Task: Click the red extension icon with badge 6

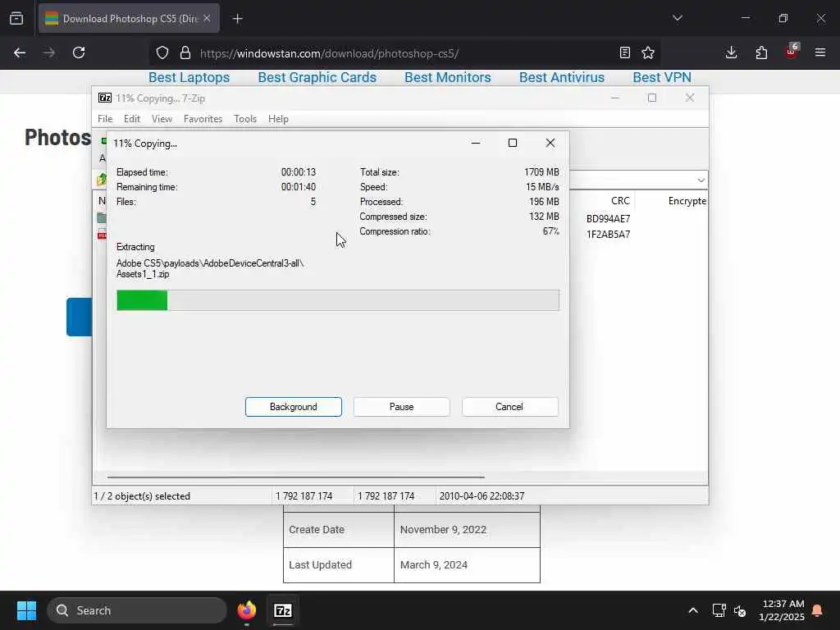Action: (792, 52)
